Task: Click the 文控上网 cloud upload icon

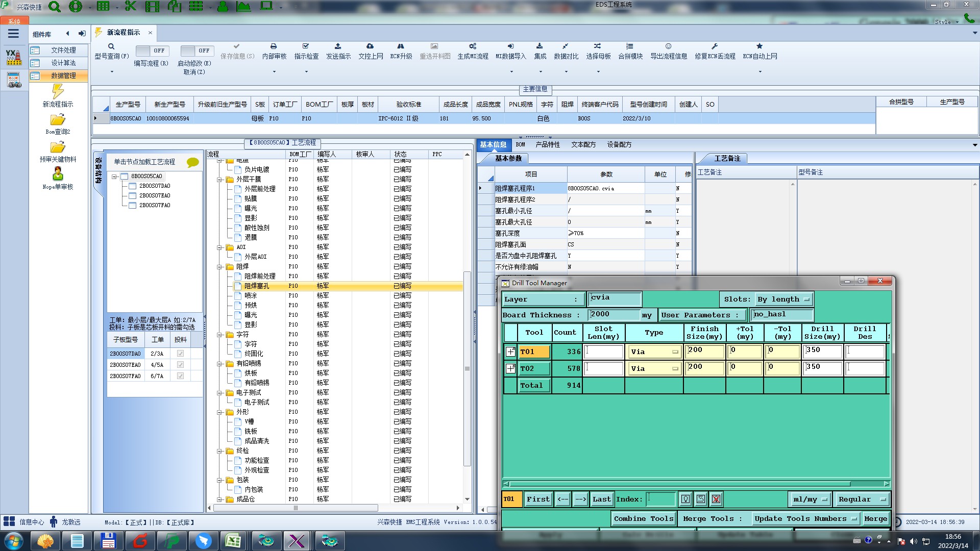Action: 370,46
